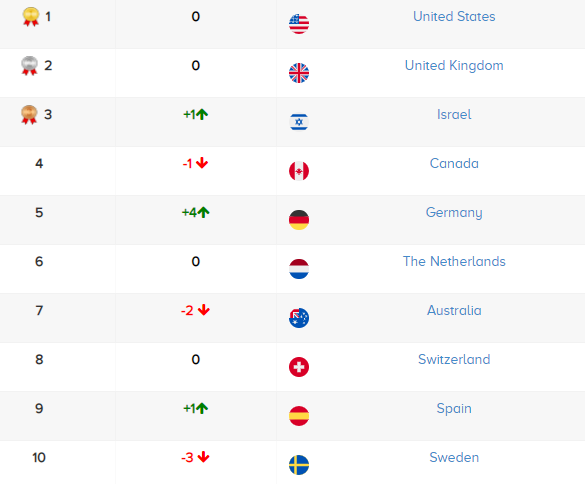Viewport: 585px width, 484px height.
Task: Click the Netherlands flag icon
Action: pos(299,269)
